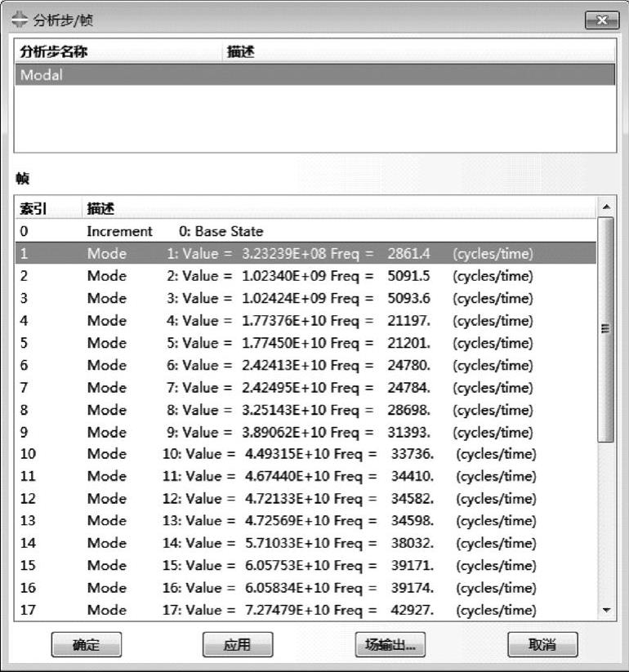The width and height of the screenshot is (629, 672).
Task: Click the 确定 (OK) button
Action: [x=87, y=644]
